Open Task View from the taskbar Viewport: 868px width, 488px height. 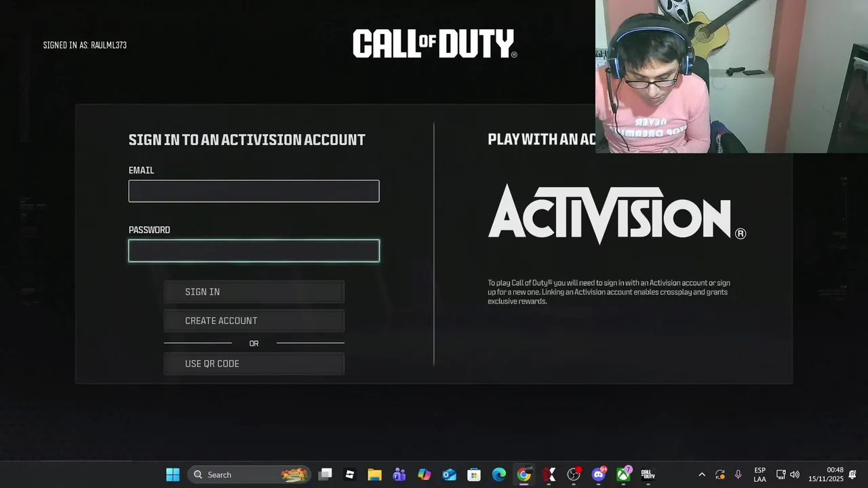pyautogui.click(x=325, y=474)
